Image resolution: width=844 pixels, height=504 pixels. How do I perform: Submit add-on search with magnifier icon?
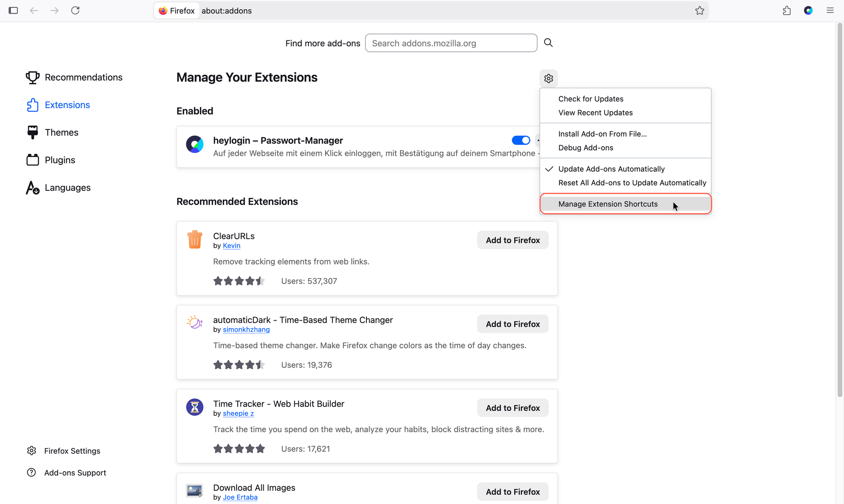pyautogui.click(x=548, y=43)
